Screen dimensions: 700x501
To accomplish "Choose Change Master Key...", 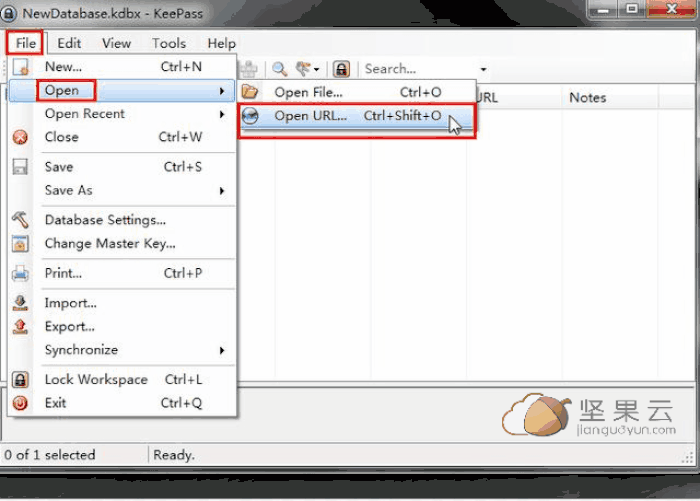I will click(x=122, y=244).
